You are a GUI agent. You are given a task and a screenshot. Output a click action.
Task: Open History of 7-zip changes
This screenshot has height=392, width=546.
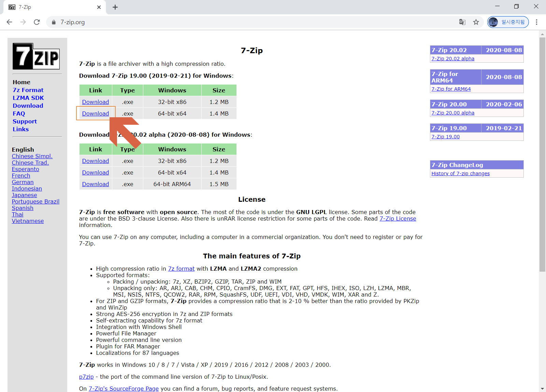(461, 174)
